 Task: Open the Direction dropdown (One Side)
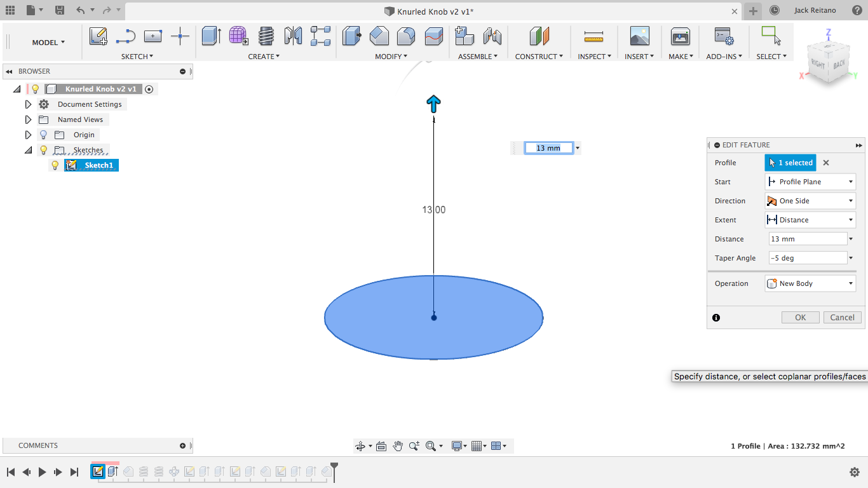pos(810,201)
